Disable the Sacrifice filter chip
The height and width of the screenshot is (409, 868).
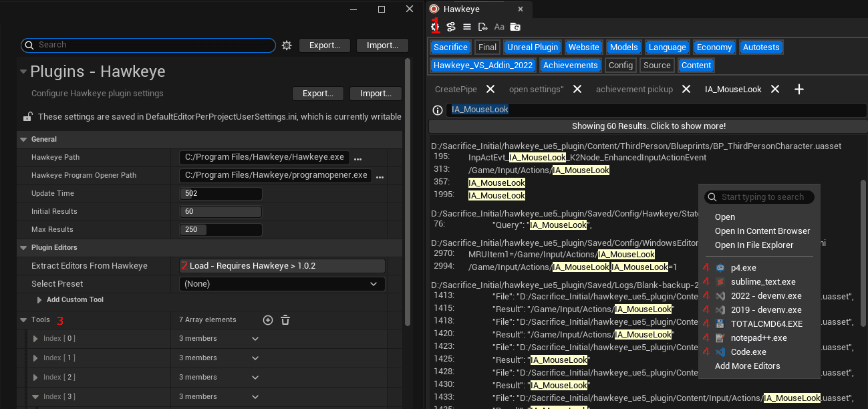[x=450, y=47]
